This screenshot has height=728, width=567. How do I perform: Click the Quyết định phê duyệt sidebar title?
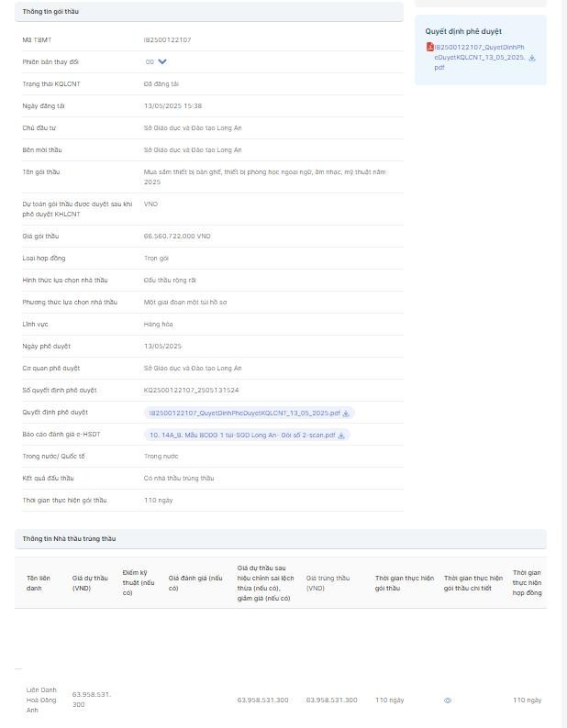click(x=463, y=31)
